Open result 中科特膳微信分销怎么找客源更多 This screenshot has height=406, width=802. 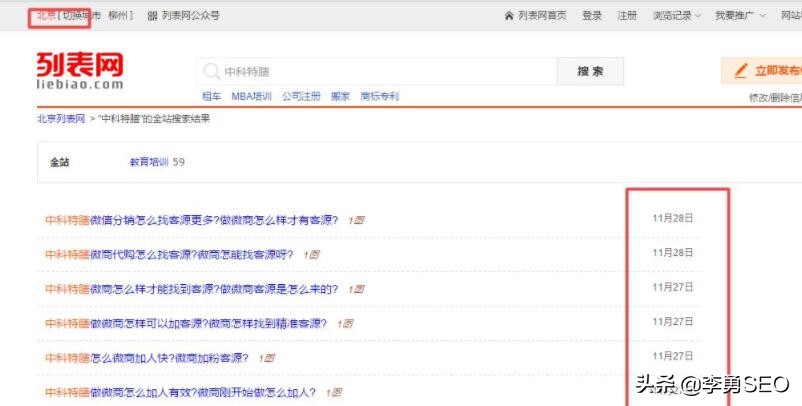tap(192, 220)
